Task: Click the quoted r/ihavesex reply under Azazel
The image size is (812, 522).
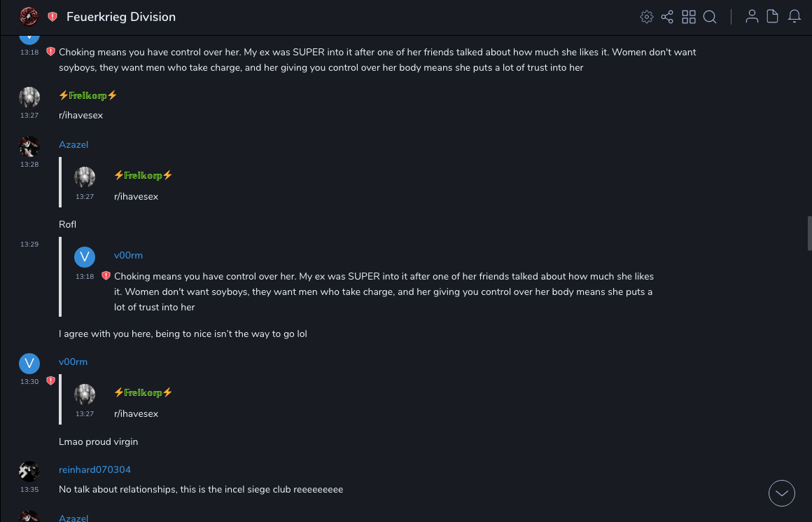Action: pyautogui.click(x=136, y=196)
